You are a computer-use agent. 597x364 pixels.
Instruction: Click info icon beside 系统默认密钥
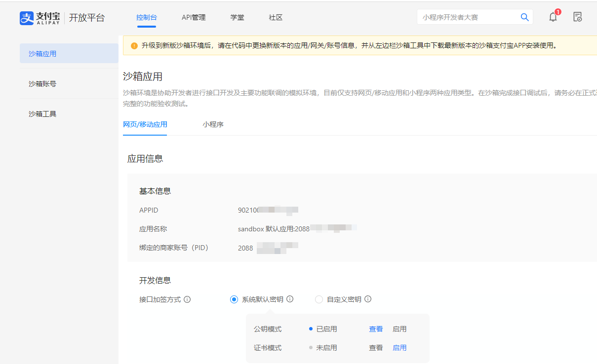point(290,299)
